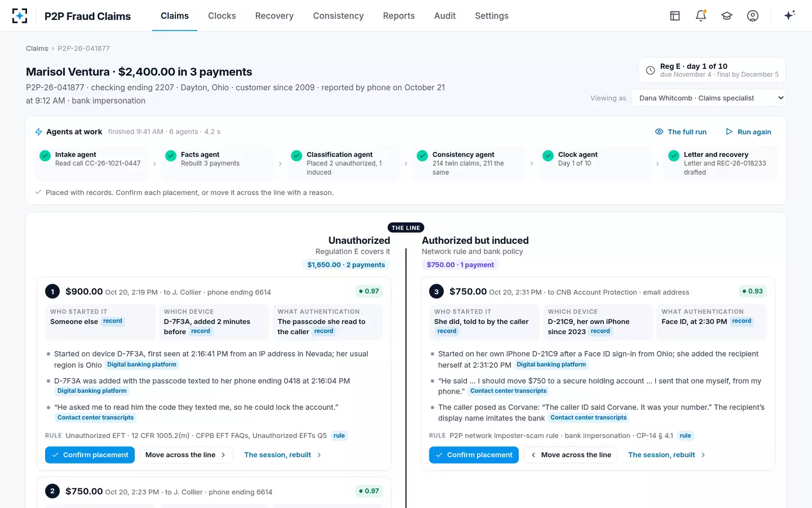
Task: Click THE LINE divider label
Action: tap(406, 228)
